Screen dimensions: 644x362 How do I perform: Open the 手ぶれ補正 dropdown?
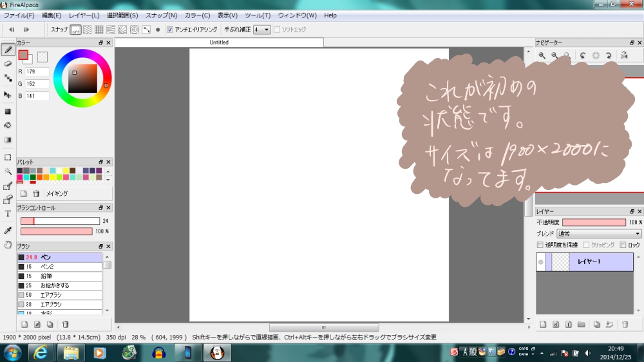point(262,30)
